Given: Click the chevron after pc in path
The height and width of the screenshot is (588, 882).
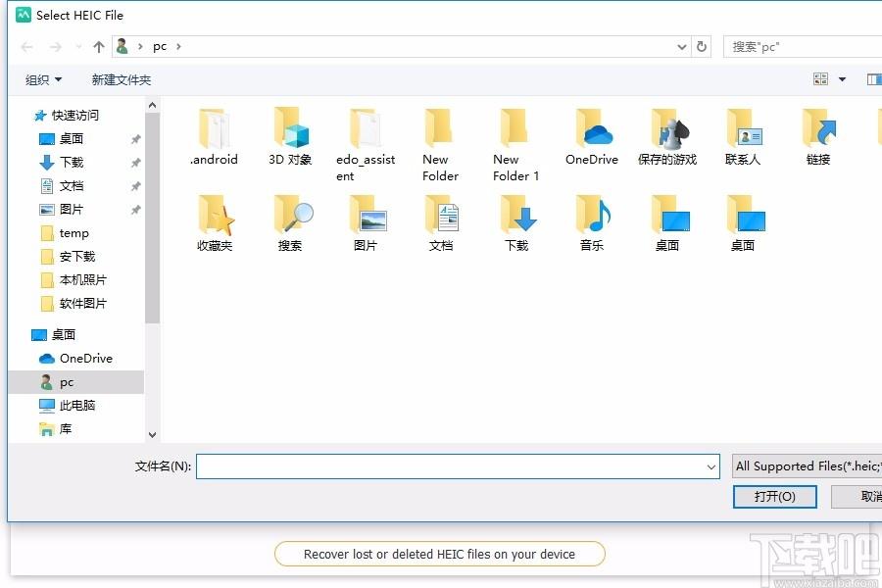Looking at the screenshot, I should tap(178, 47).
